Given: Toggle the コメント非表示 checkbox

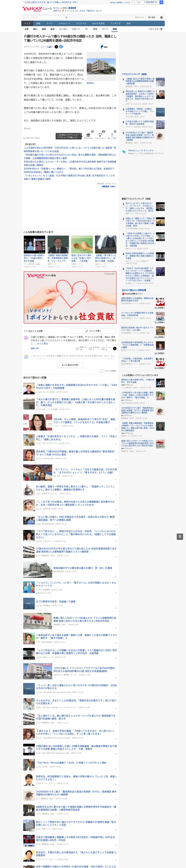Looking at the screenshot, I should coord(102,371).
